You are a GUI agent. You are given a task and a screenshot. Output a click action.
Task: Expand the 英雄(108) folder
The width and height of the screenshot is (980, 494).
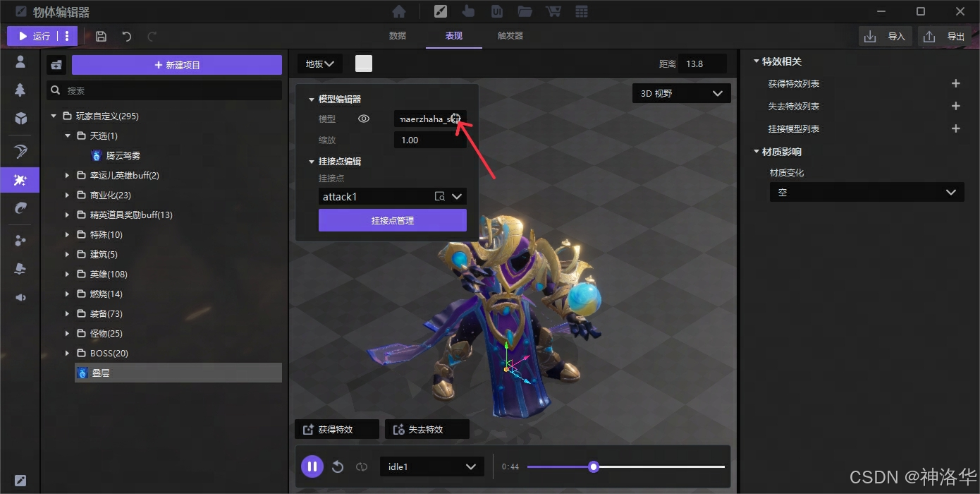click(x=68, y=274)
